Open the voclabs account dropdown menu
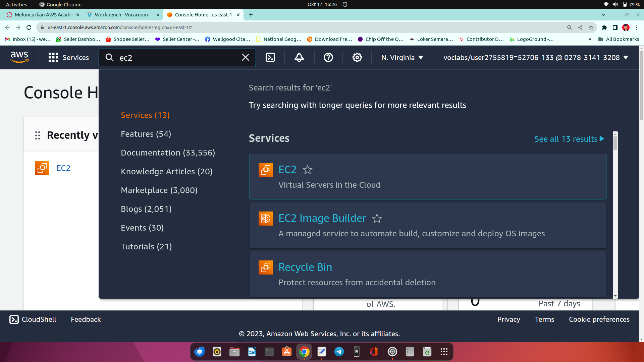This screenshot has width=644, height=362. click(x=536, y=58)
